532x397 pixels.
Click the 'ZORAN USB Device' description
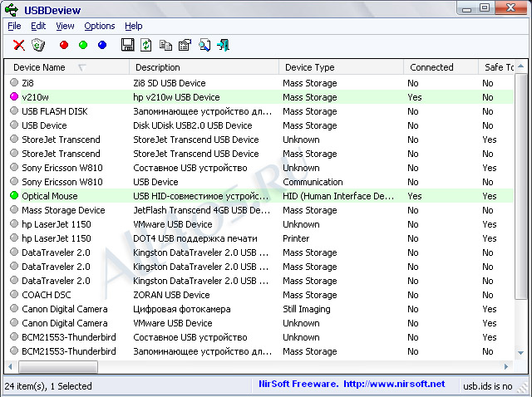pyautogui.click(x=171, y=295)
